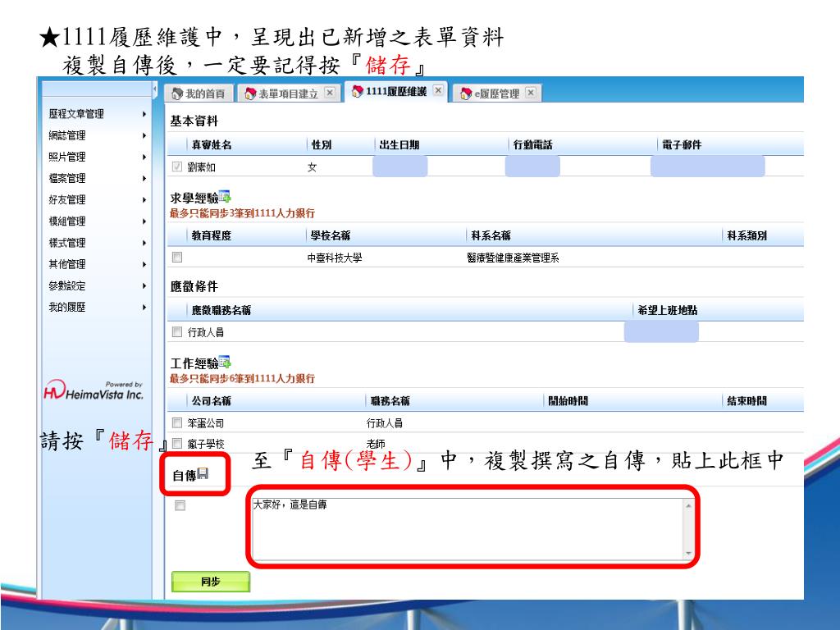Open 照片管理 in the sidebar menu
This screenshot has width=840, height=630.
click(x=67, y=157)
